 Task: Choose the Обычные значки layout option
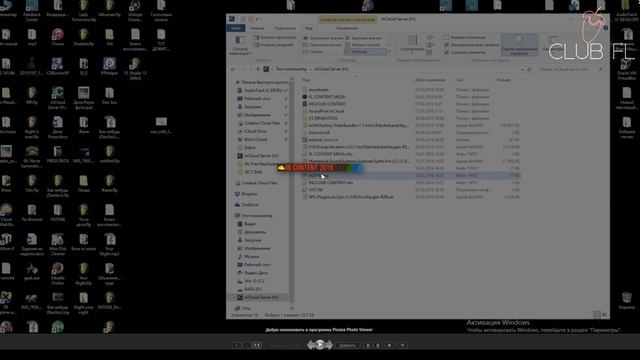point(323,45)
